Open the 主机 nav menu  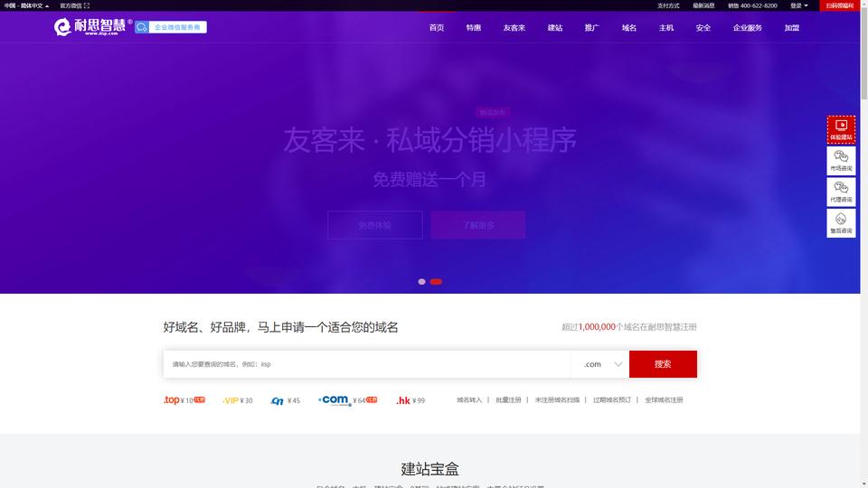pyautogui.click(x=666, y=28)
